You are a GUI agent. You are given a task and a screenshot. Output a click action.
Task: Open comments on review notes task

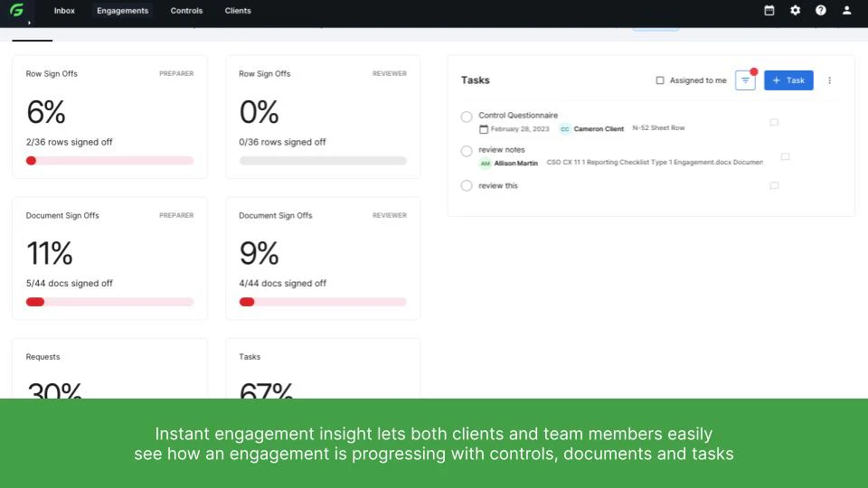pyautogui.click(x=785, y=156)
